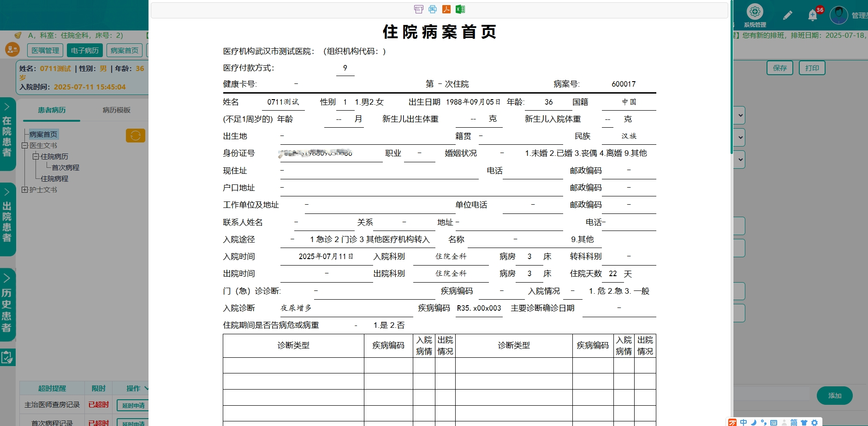This screenshot has width=868, height=426.
Task: Click the purple print preview icon
Action: 419,9
